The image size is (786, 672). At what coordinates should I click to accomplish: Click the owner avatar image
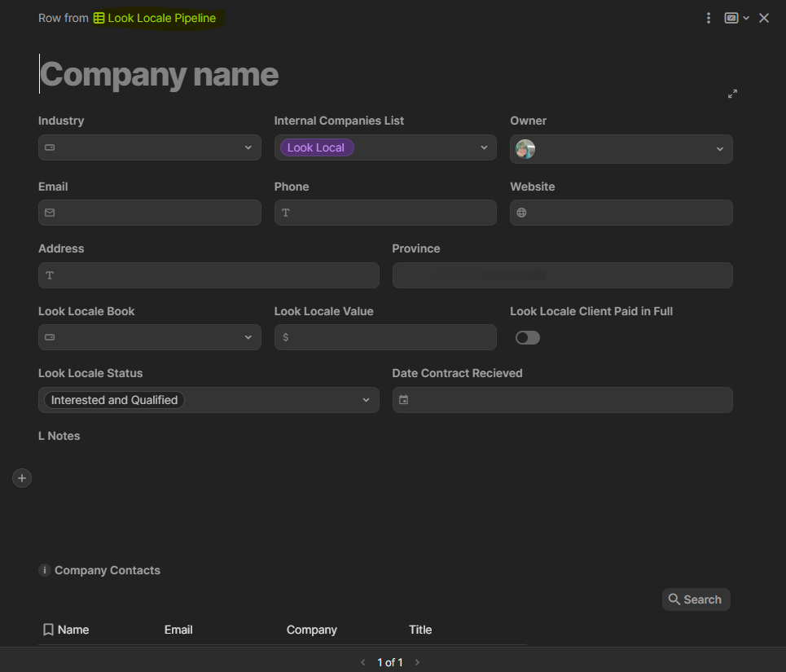point(525,149)
